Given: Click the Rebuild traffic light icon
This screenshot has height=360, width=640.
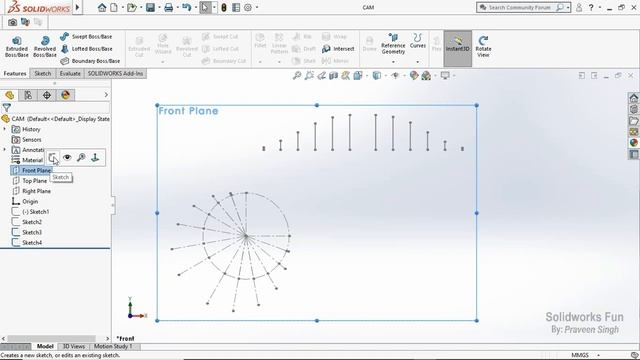Looking at the screenshot, I should tap(224, 7).
